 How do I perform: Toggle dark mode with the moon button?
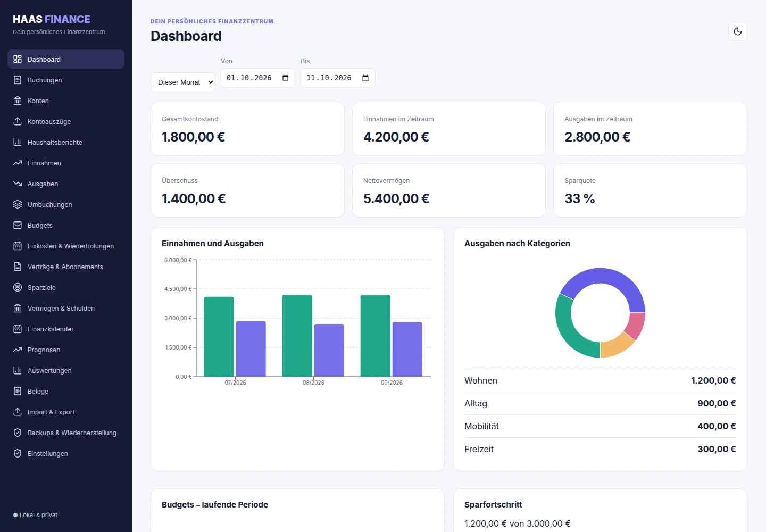click(738, 31)
